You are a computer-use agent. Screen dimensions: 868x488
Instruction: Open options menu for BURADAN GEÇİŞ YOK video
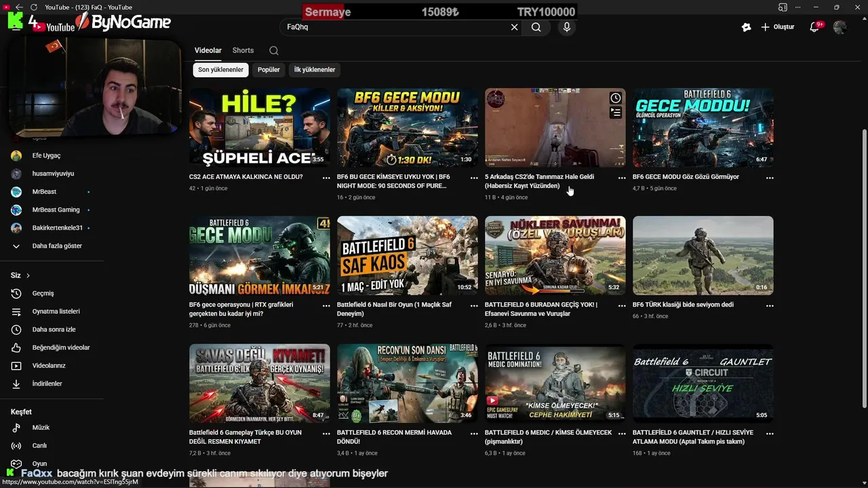pos(622,306)
